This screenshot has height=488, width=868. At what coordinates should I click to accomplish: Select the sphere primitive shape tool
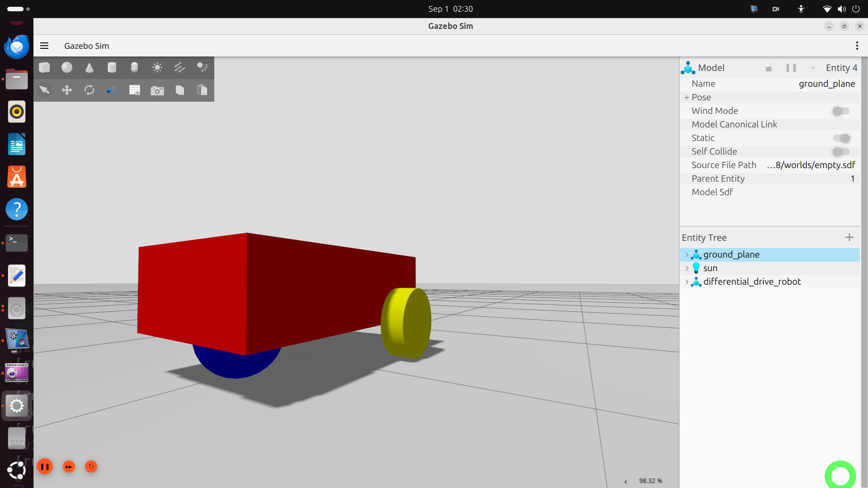click(x=67, y=67)
